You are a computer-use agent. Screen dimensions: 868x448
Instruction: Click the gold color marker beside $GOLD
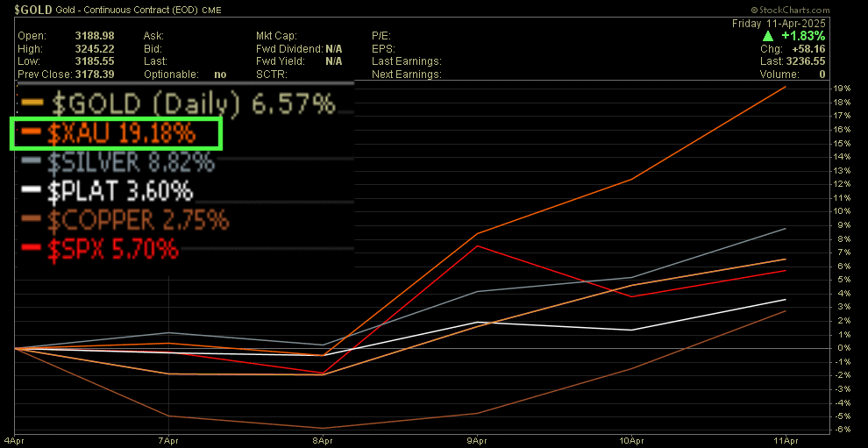(x=31, y=103)
